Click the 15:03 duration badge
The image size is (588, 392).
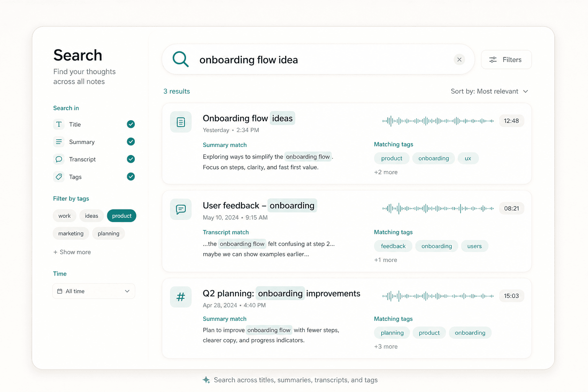[x=511, y=296]
